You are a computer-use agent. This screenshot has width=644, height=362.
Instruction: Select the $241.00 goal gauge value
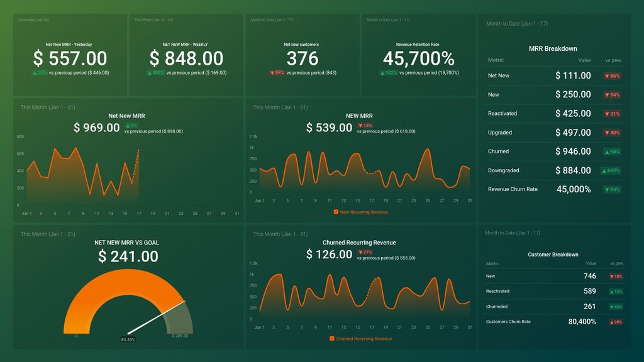(128, 256)
